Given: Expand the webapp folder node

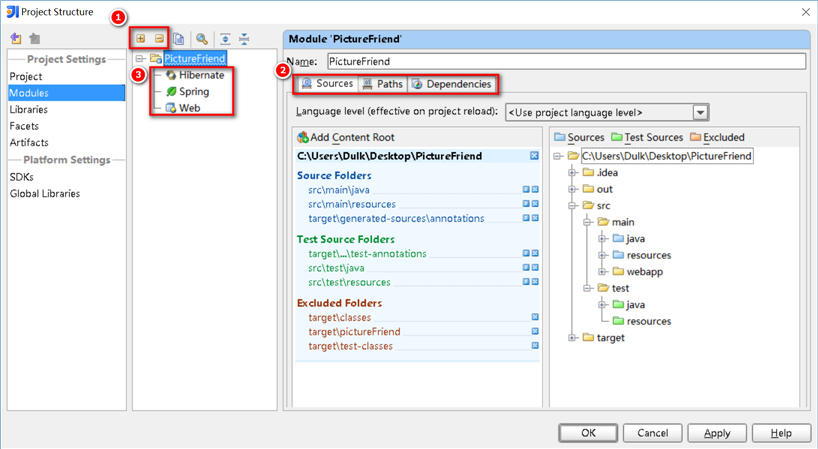Looking at the screenshot, I should click(x=602, y=272).
